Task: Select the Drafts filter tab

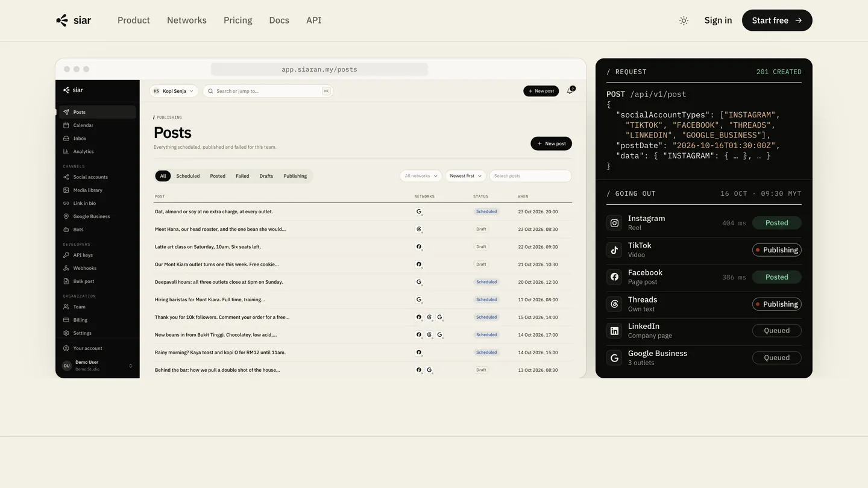Action: pos(266,176)
